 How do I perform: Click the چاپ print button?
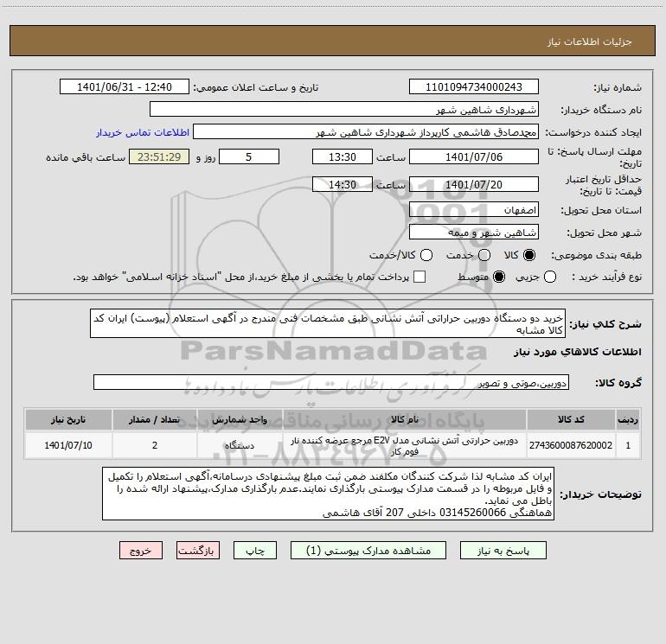point(255,551)
